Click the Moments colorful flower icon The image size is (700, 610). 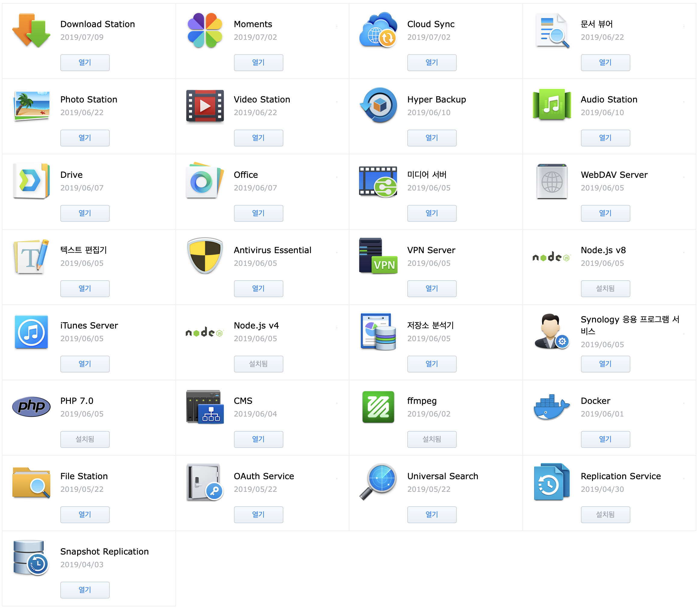pos(205,31)
